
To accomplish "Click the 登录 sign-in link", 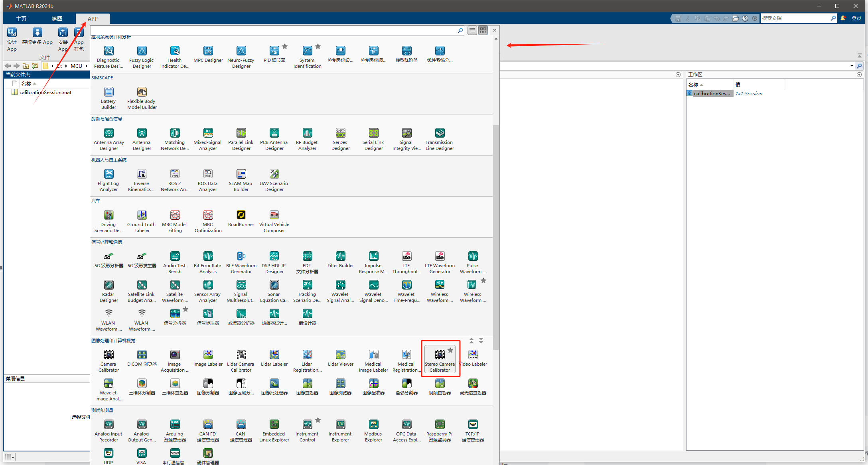I will click(x=856, y=18).
